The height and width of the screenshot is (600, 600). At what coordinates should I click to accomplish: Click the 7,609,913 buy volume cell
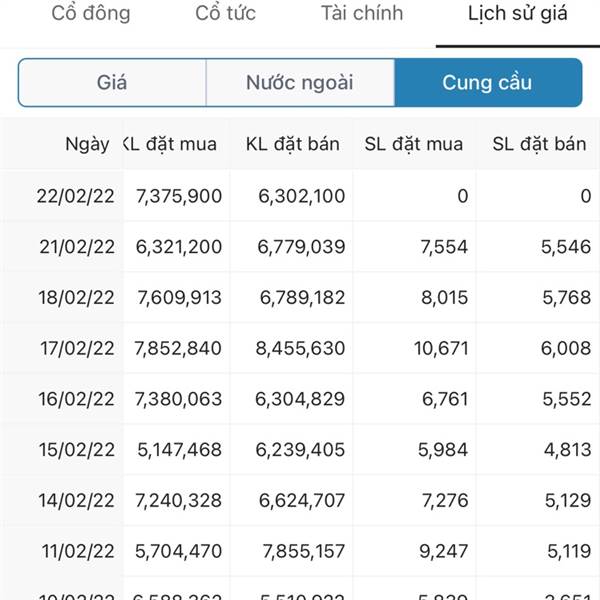click(x=179, y=298)
